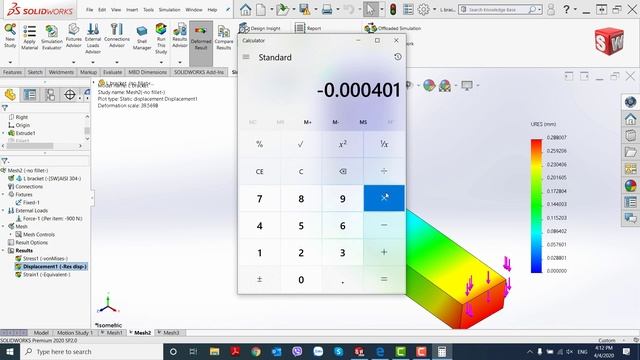The width and height of the screenshot is (640, 360).
Task: Click the Rebuild traffic light icon
Action: [393, 9]
